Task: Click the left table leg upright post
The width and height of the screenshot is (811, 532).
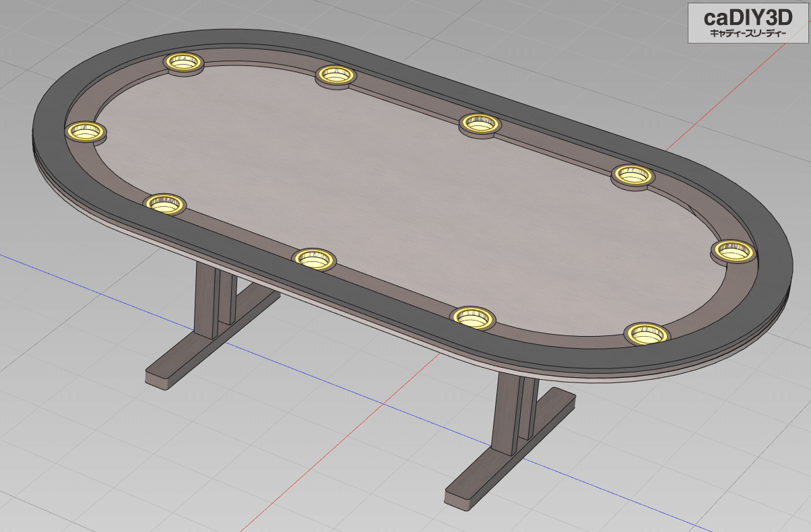Action: pyautogui.click(x=205, y=301)
